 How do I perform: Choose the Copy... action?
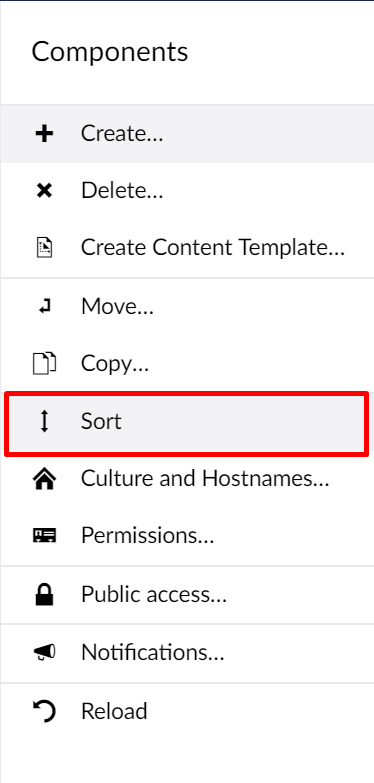point(187,364)
